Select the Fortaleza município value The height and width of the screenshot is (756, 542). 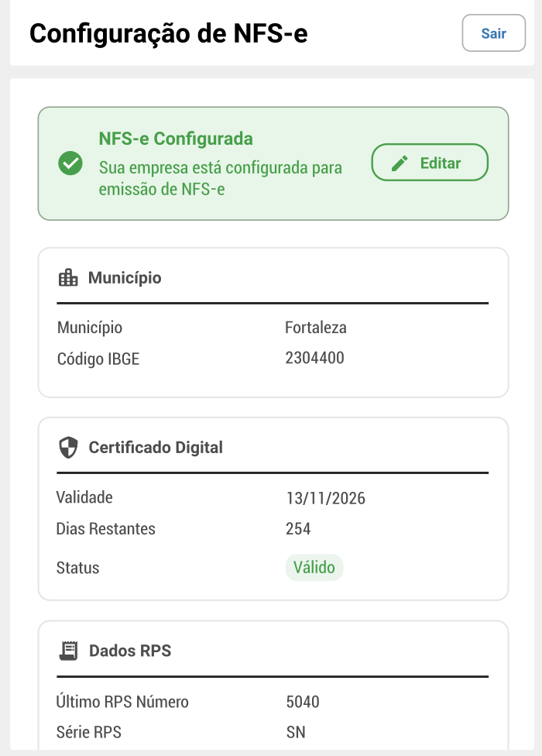click(317, 327)
